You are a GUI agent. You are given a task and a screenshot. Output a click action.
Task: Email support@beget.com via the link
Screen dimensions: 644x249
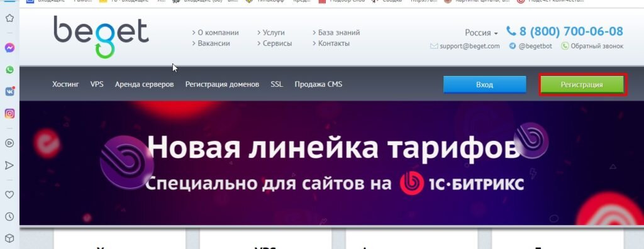[x=469, y=46]
